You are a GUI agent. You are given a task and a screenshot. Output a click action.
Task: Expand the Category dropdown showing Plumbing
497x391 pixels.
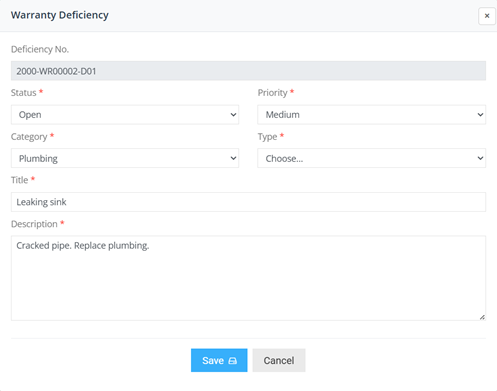pyautogui.click(x=125, y=158)
